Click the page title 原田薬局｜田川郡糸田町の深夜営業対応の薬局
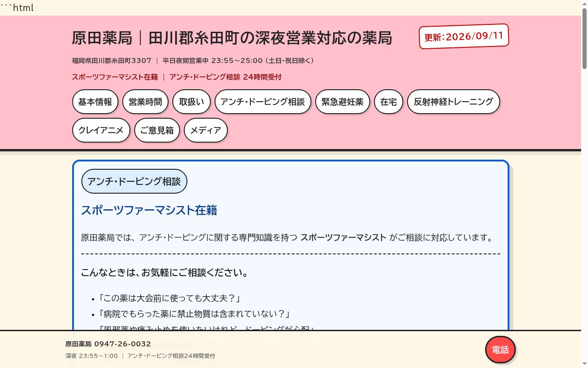 click(x=232, y=38)
